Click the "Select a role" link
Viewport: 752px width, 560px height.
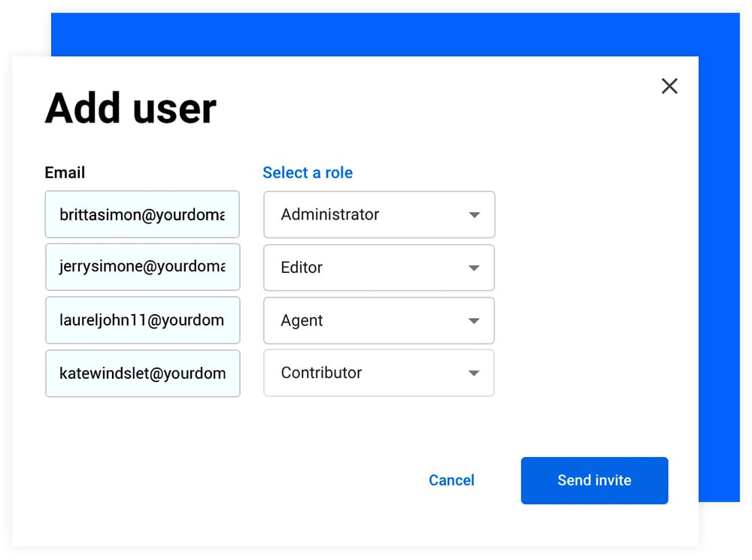pos(308,173)
